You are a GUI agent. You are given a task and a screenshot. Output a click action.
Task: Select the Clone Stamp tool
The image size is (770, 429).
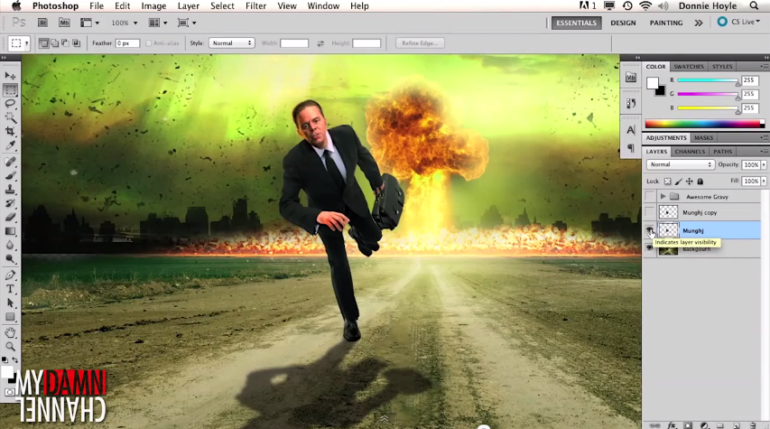pyautogui.click(x=10, y=189)
